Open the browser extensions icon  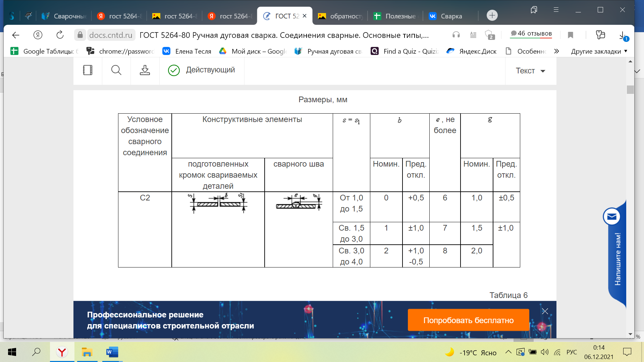(x=489, y=35)
